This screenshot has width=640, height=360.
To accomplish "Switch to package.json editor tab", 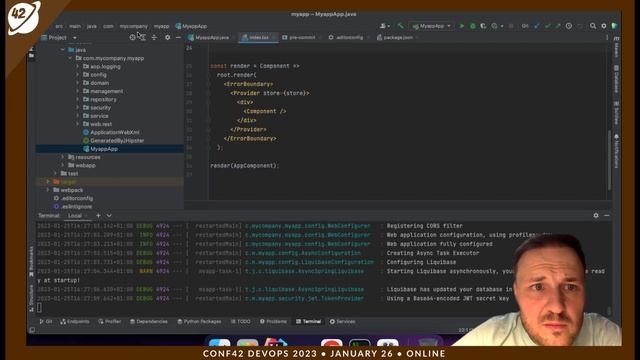I will (x=397, y=38).
